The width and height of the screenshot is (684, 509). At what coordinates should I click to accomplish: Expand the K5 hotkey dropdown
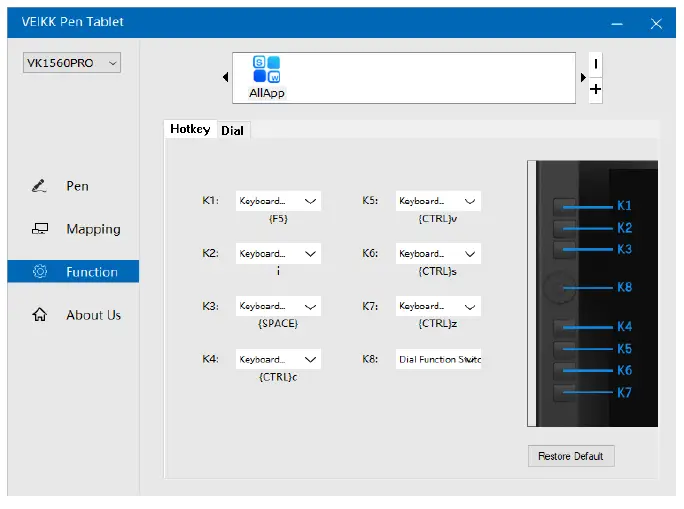coord(438,201)
